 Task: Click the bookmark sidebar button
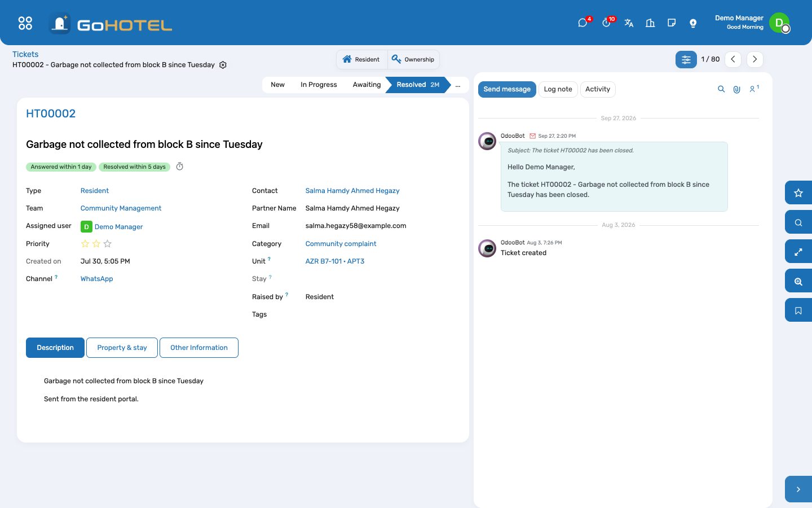(x=798, y=310)
